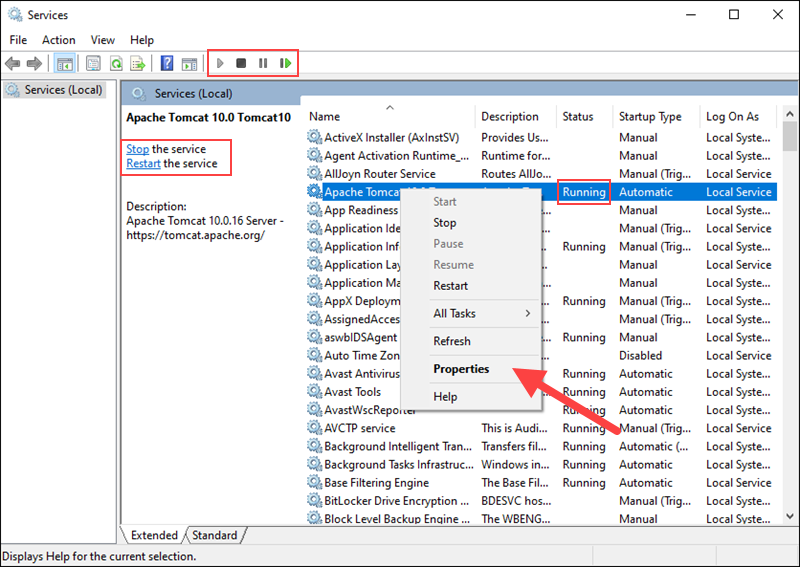
Task: Click the Pause Service toolbar icon
Action: click(263, 64)
